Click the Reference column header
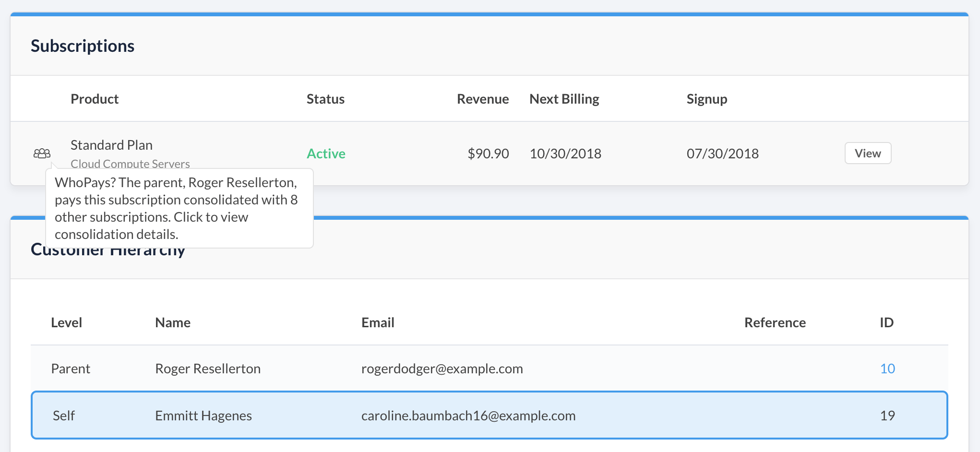Screen dimensions: 980x452 775,322
